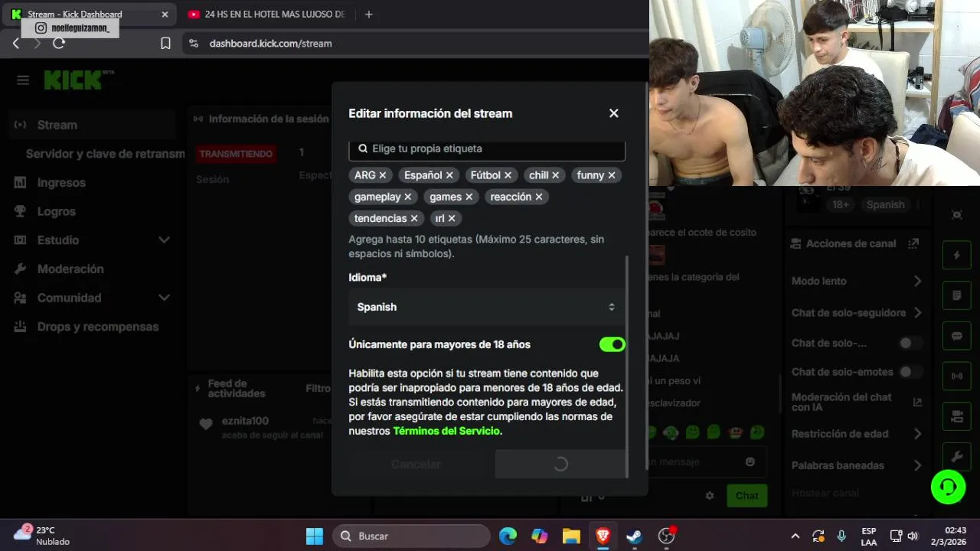Screen dimensions: 980x551
Task: Click the broadcast signal panel icon
Action: [956, 376]
